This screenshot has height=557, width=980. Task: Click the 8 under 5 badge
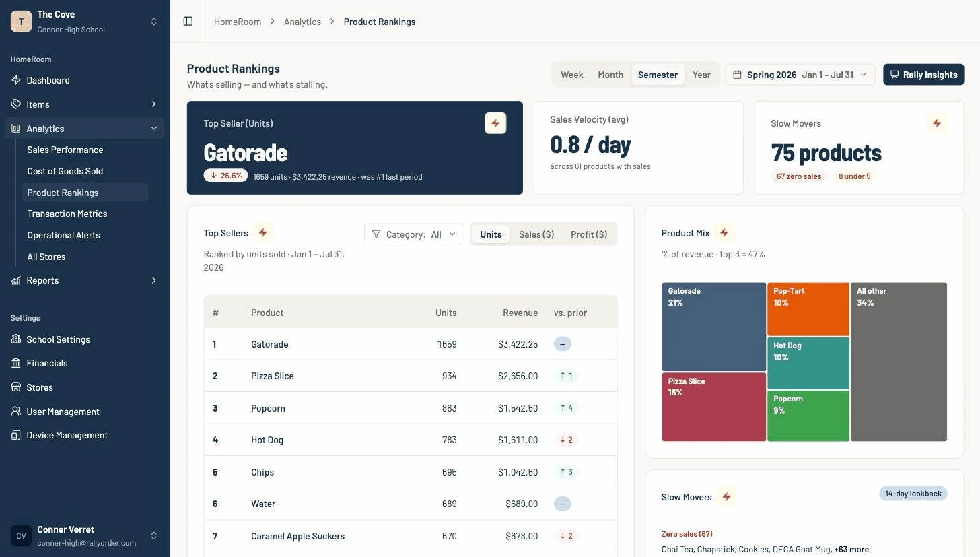coord(854,176)
